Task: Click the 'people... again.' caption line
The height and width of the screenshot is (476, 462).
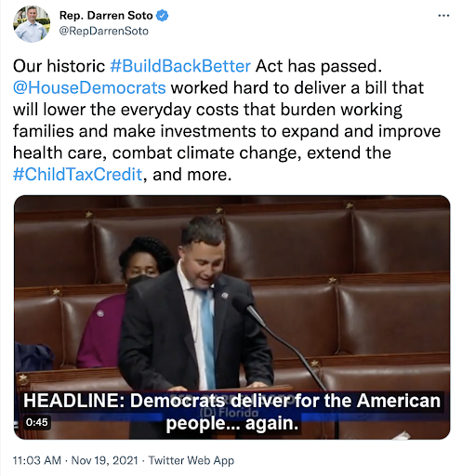Action: point(231,423)
